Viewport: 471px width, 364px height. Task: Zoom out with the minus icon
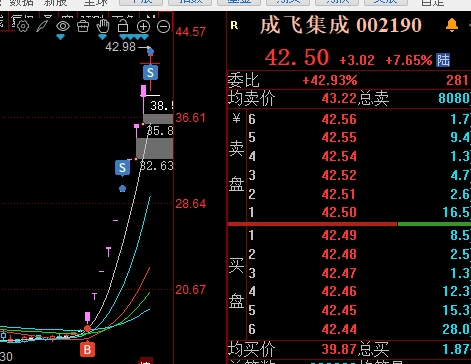pos(163,26)
